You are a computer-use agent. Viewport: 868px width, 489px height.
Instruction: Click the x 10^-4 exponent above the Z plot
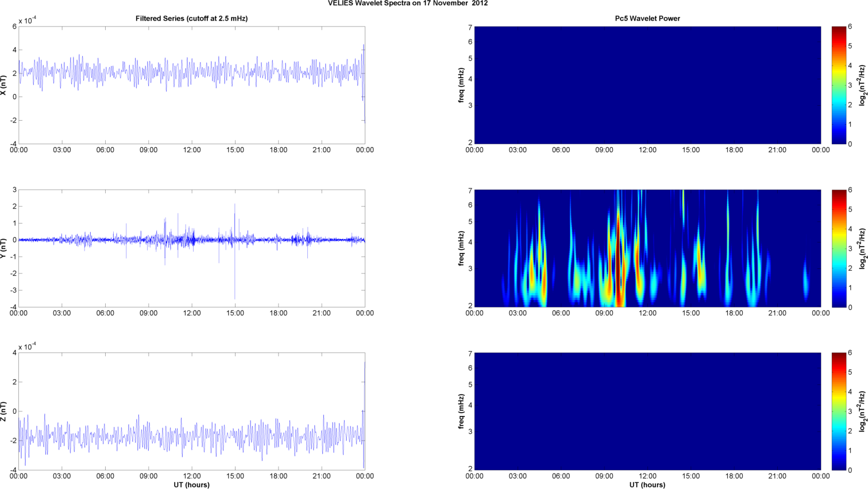(x=28, y=347)
